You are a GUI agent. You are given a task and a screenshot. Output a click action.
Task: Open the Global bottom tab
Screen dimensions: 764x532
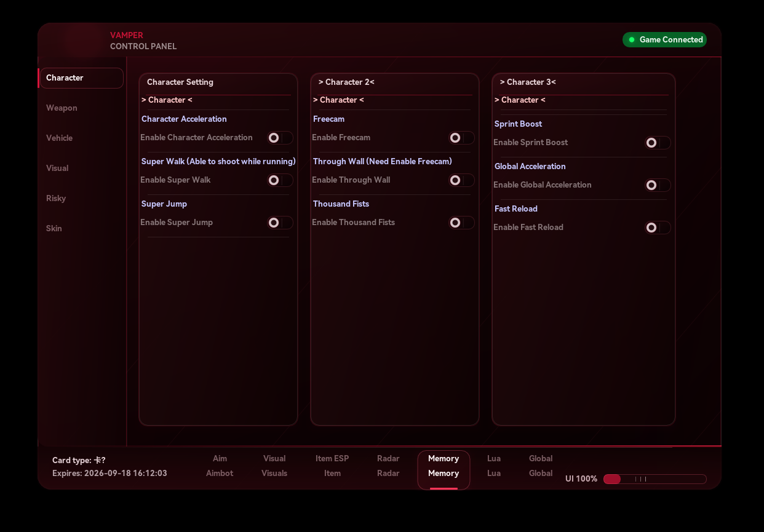[541, 466]
